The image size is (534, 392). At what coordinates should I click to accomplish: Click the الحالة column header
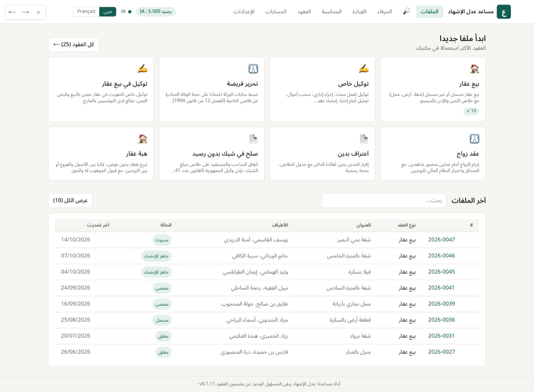pos(166,225)
